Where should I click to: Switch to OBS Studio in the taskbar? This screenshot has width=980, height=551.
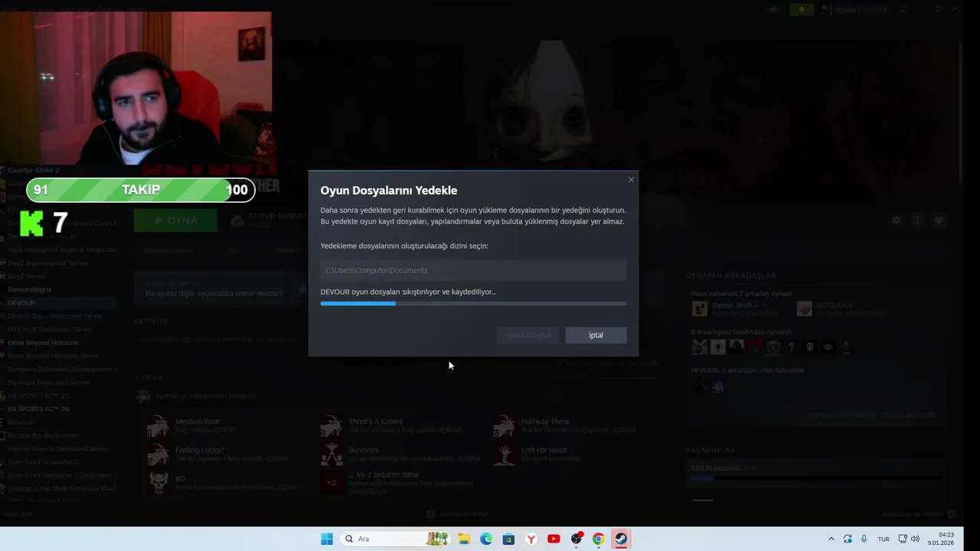click(577, 539)
